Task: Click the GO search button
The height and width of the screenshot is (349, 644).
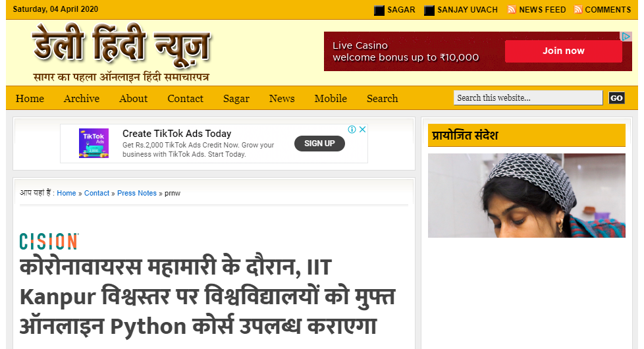Action: tap(616, 97)
